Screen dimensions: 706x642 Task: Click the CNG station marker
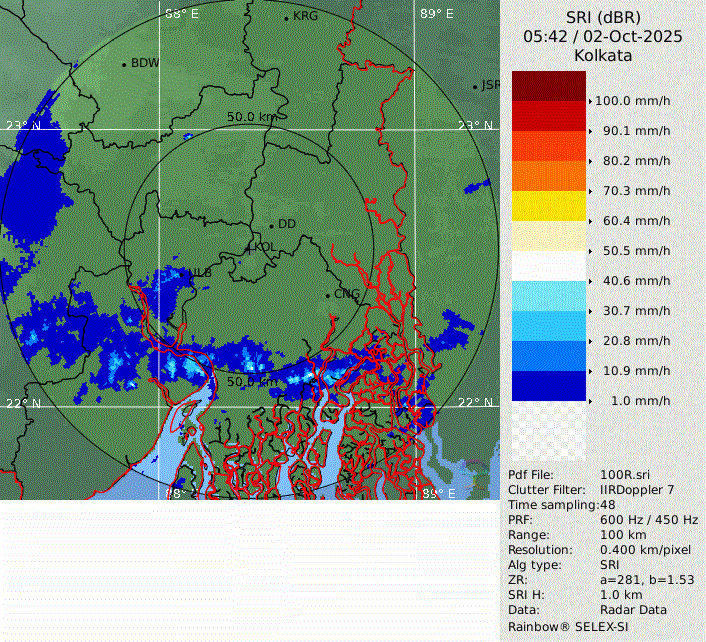tap(327, 295)
